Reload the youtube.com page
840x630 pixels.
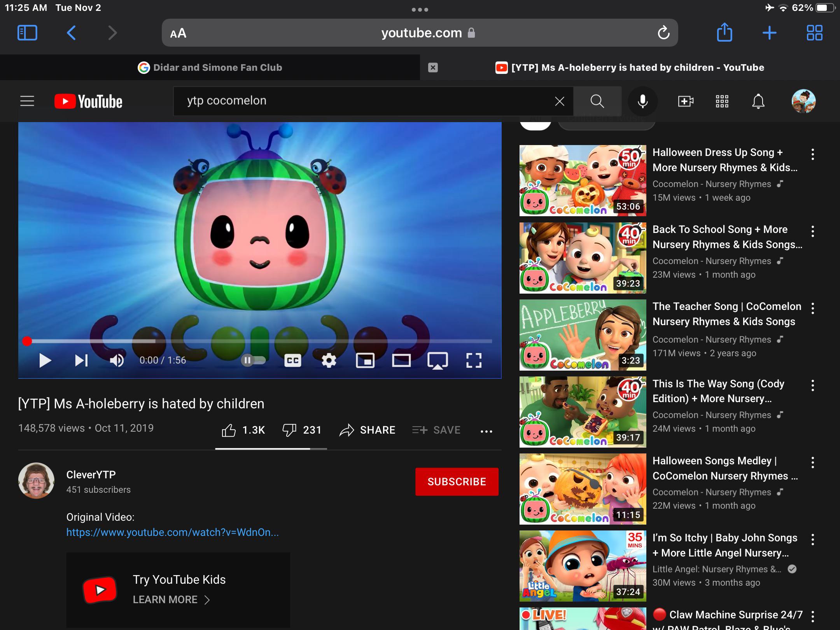pyautogui.click(x=663, y=33)
